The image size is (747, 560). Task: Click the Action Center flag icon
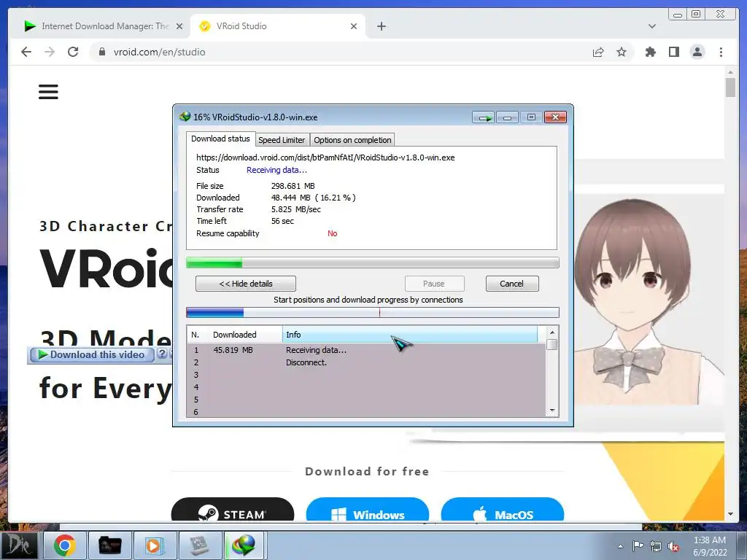click(638, 545)
